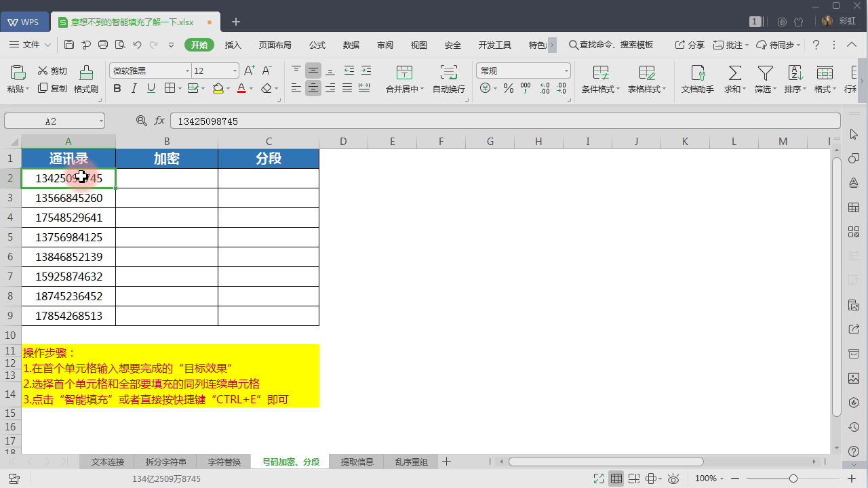Click the eye protection mode icon in status bar
Screen dimensions: 868x488
click(x=673, y=479)
